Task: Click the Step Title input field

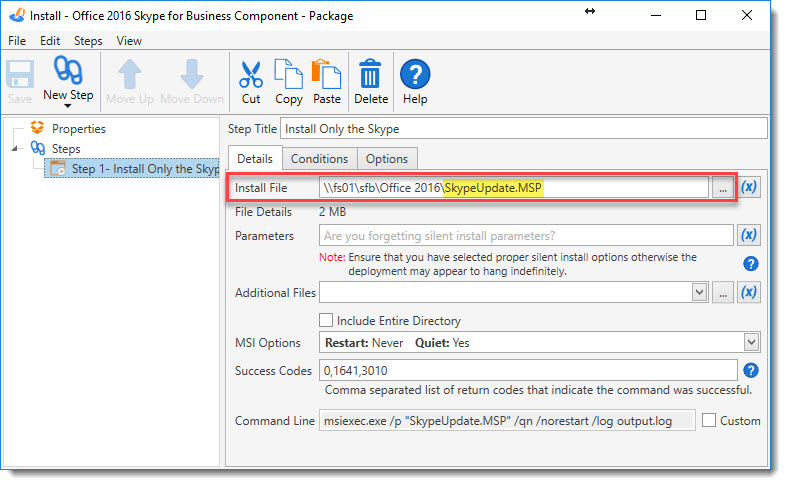Action: click(523, 129)
